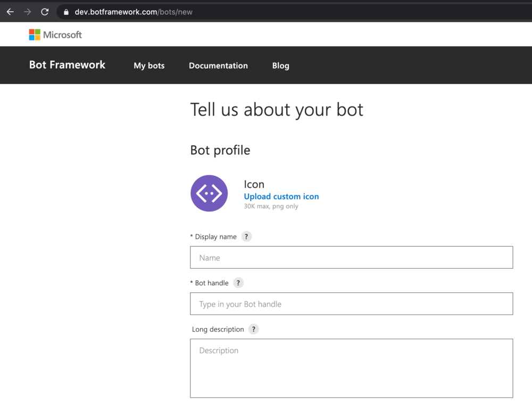Click the purple bot icon avatar

[x=209, y=193]
